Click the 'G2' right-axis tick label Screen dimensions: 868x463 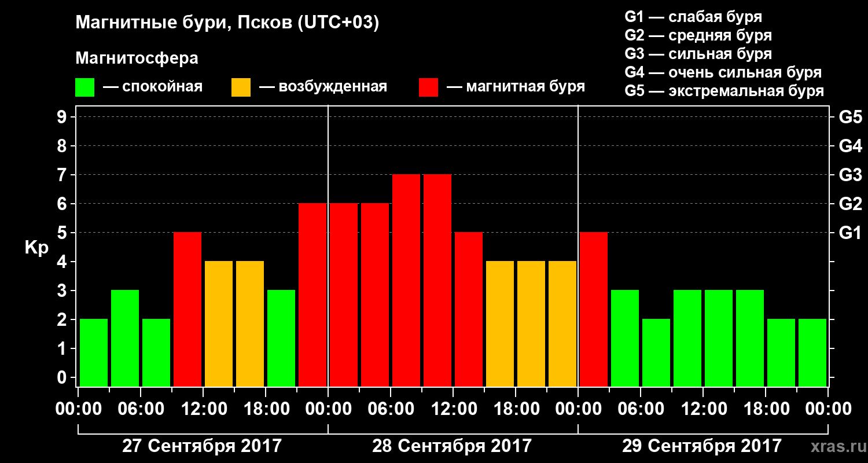pos(850,204)
